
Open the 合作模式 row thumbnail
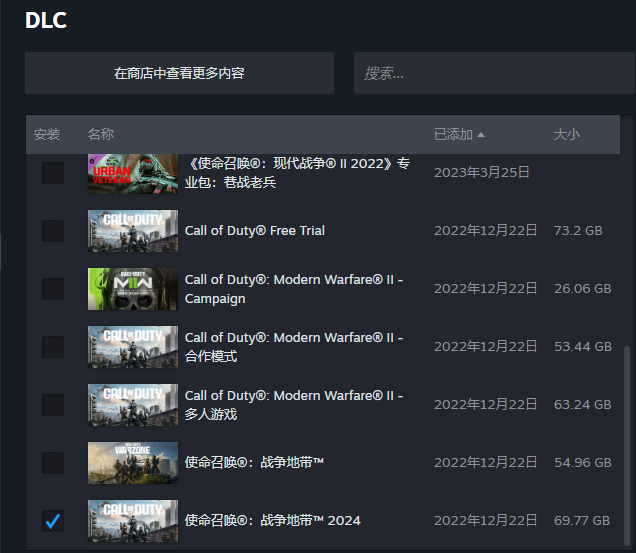point(133,347)
